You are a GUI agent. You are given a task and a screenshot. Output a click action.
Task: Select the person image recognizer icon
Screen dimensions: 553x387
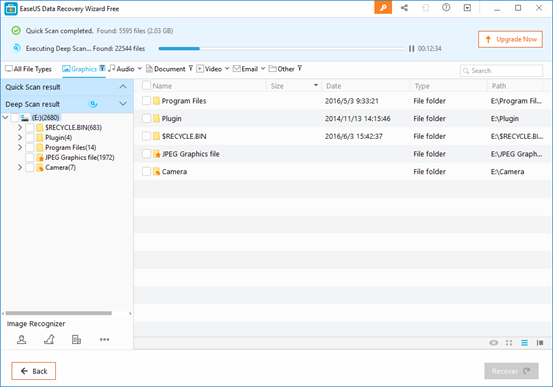pos(22,339)
